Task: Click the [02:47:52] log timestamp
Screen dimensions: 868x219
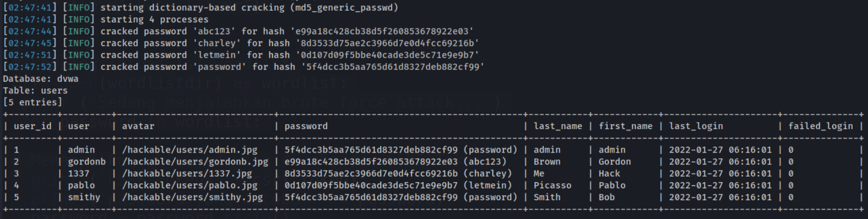Action: pos(30,67)
